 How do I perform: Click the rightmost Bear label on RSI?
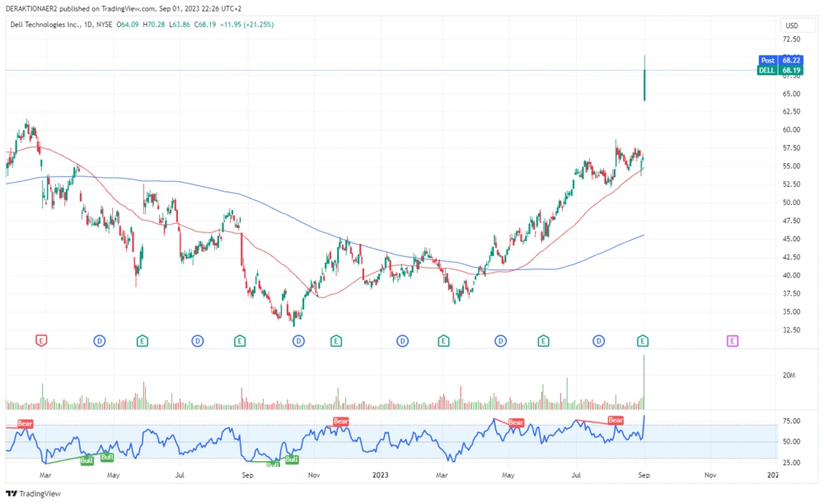point(616,420)
